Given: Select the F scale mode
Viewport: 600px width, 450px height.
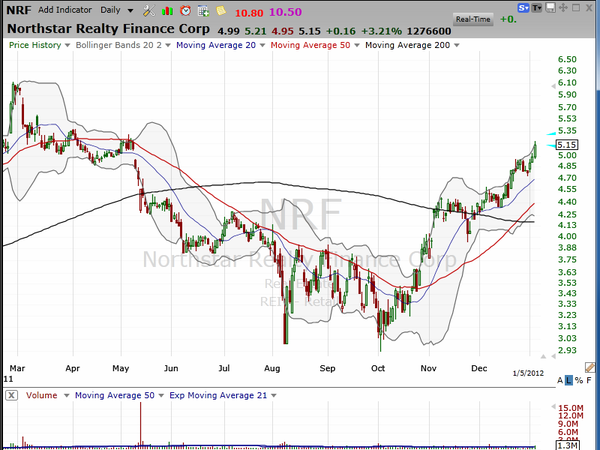Looking at the screenshot, I should [x=589, y=380].
